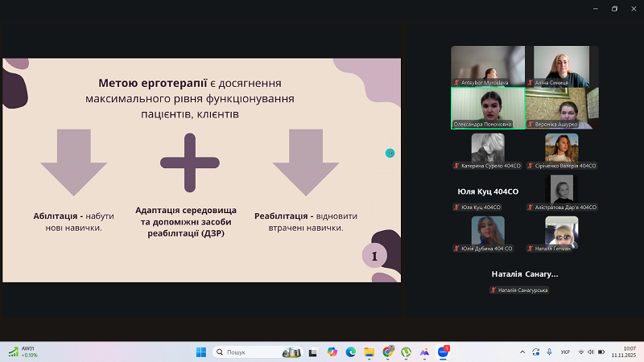The image size is (644, 362).
Task: Click the volume speaker icon in the tray
Action: click(592, 352)
